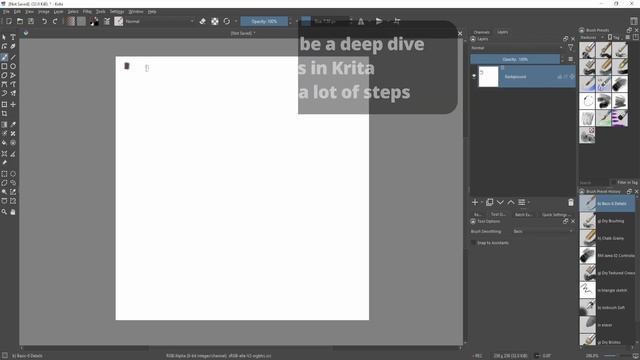The image size is (640, 360).
Task: Open the Layer menu
Action: [x=58, y=12]
